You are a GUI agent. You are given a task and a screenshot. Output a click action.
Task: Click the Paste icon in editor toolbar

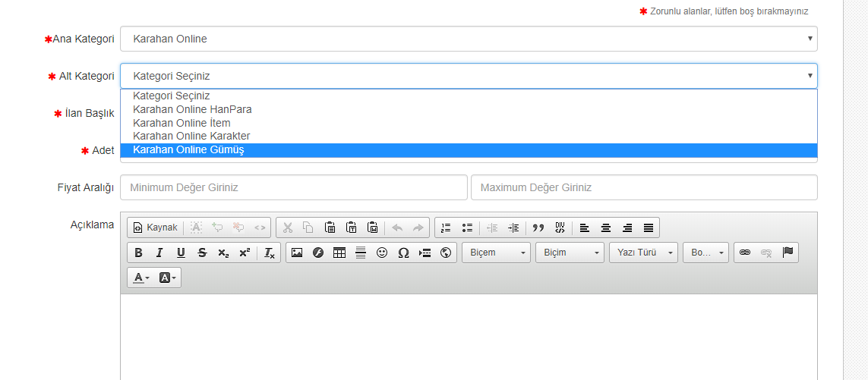point(330,228)
